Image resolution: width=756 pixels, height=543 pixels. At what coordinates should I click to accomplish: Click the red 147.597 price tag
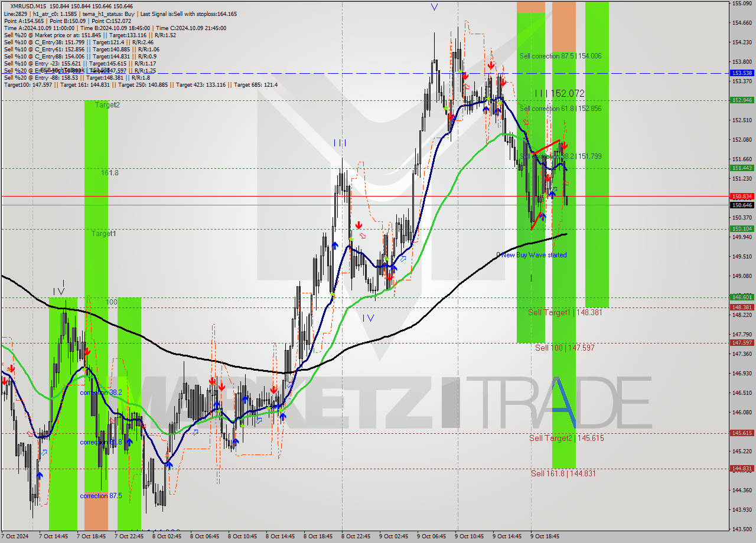coord(742,342)
